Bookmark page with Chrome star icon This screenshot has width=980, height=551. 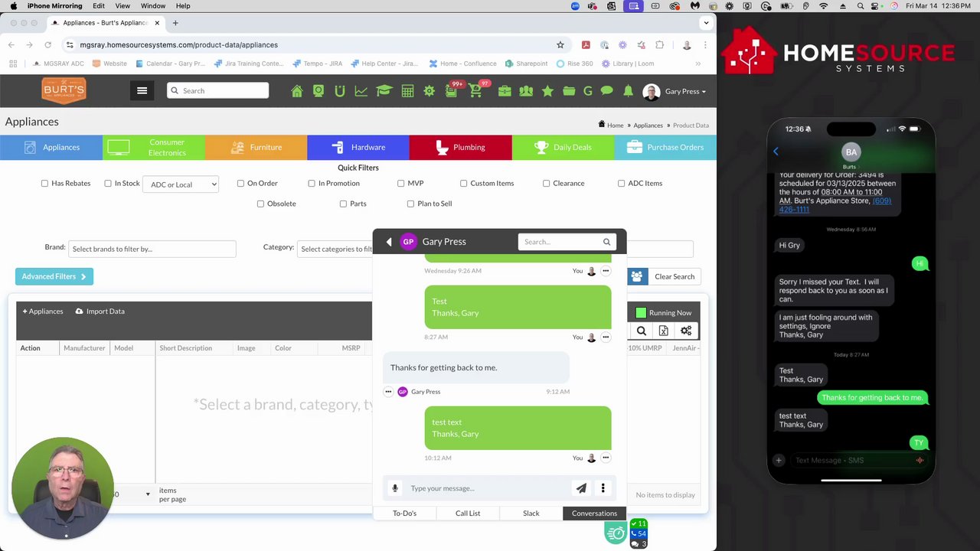point(560,45)
